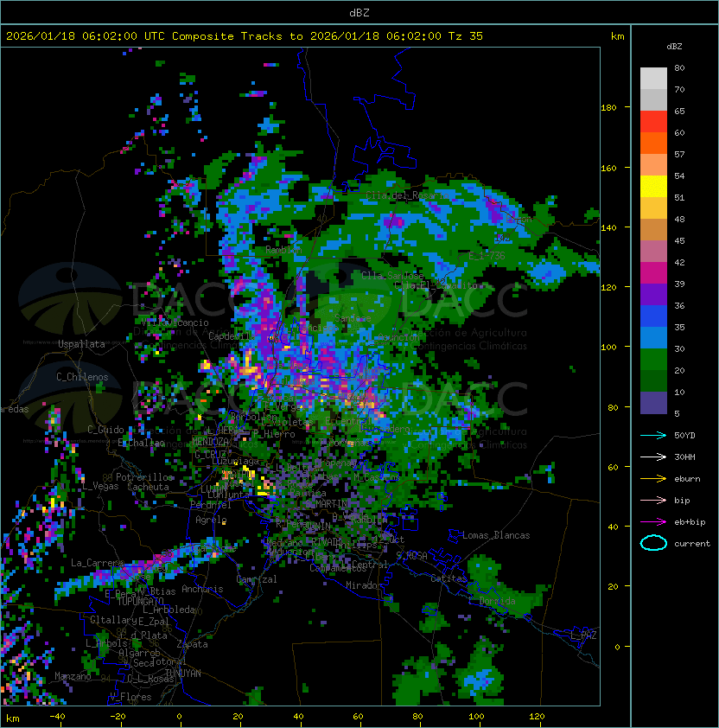Click the 'Clla.SanJose' map label

[392, 276]
